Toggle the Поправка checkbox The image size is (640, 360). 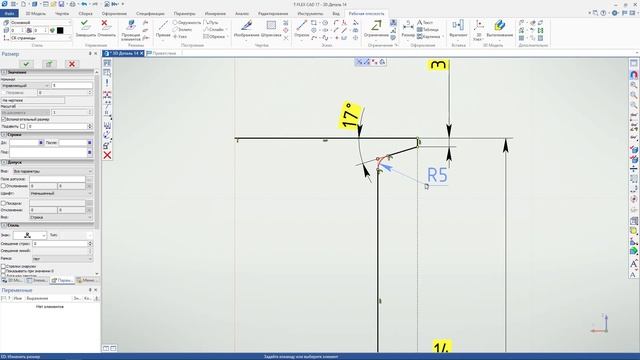3,93
